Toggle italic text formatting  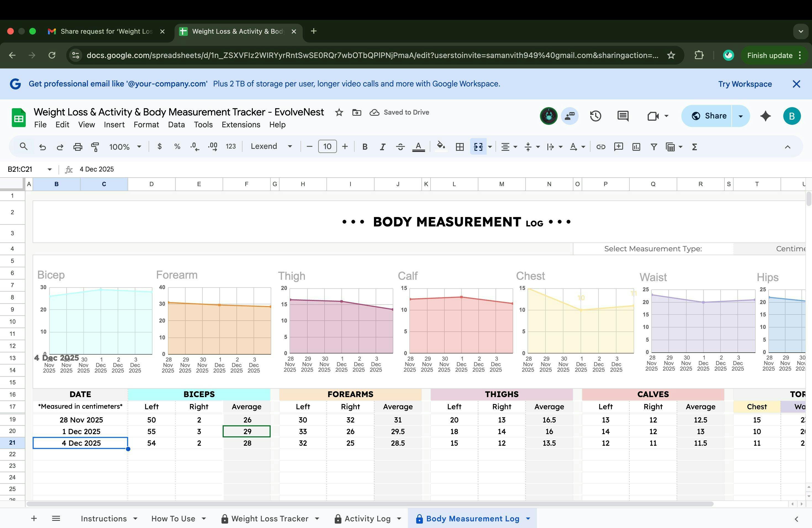tap(383, 147)
